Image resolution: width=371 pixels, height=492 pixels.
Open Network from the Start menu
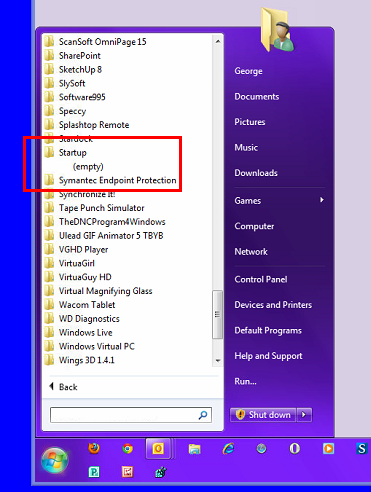[x=251, y=252]
